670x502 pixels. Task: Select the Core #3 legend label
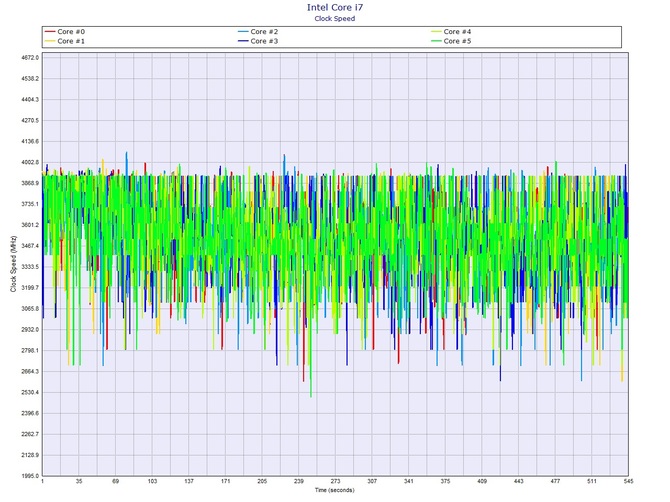263,41
